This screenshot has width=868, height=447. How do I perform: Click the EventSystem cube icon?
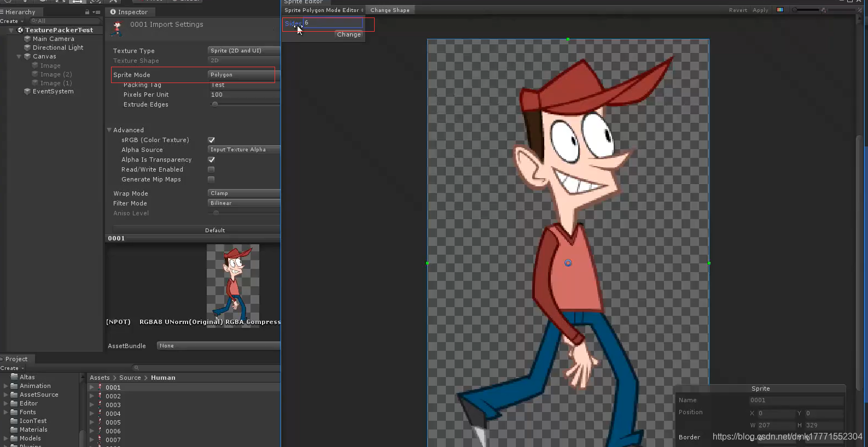(27, 91)
